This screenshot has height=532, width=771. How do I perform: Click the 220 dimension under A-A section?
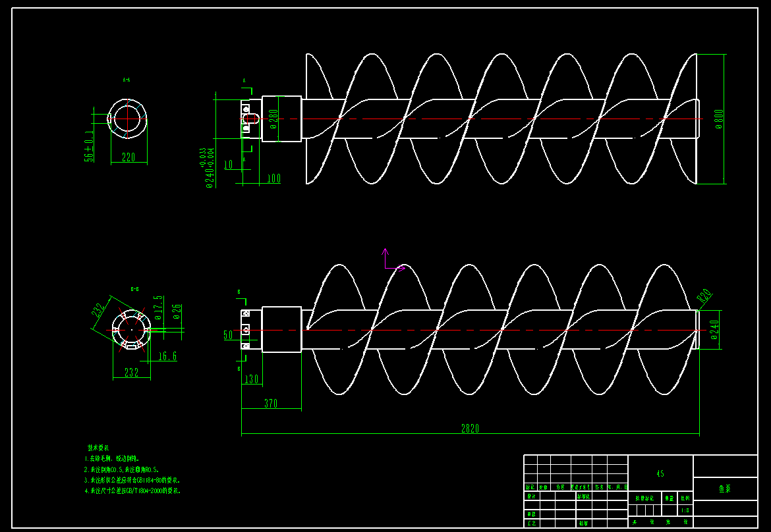pos(128,157)
